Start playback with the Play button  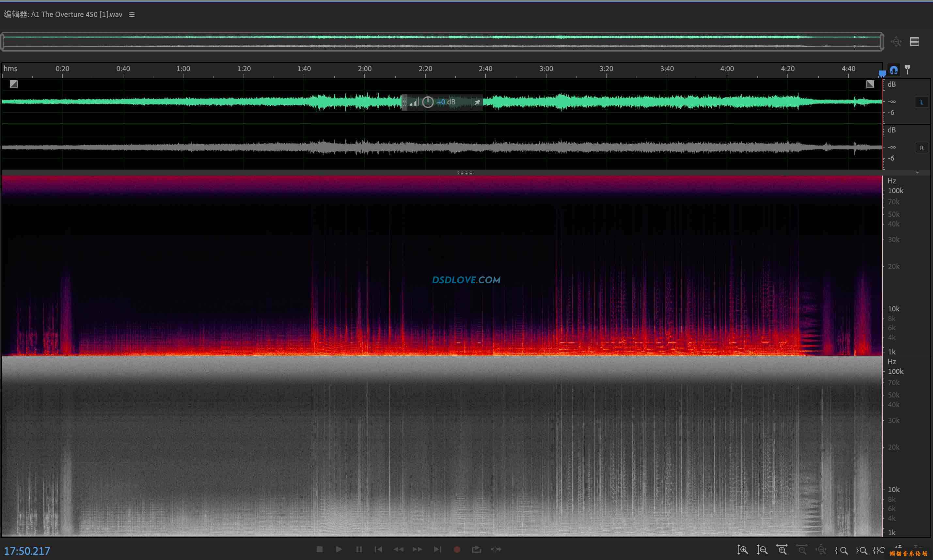pyautogui.click(x=339, y=550)
